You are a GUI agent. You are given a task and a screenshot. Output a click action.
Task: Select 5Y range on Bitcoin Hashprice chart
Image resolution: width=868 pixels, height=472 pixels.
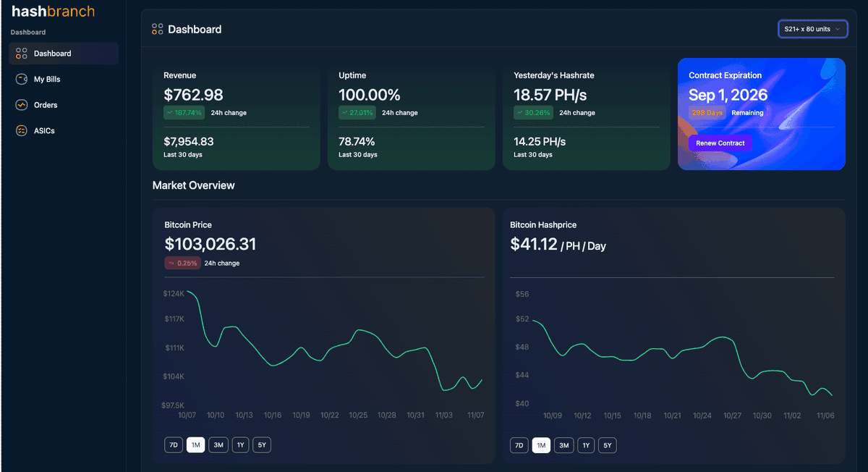[608, 445]
